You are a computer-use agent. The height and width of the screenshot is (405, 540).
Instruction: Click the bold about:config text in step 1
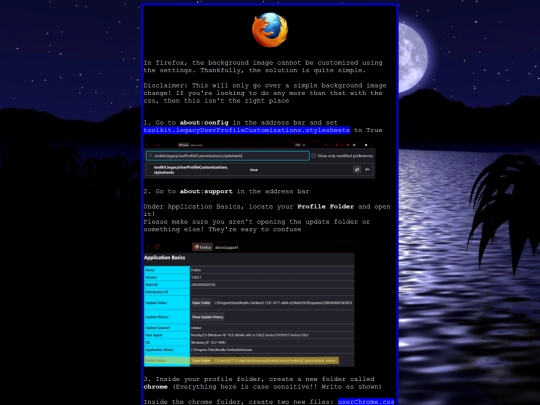(x=204, y=123)
